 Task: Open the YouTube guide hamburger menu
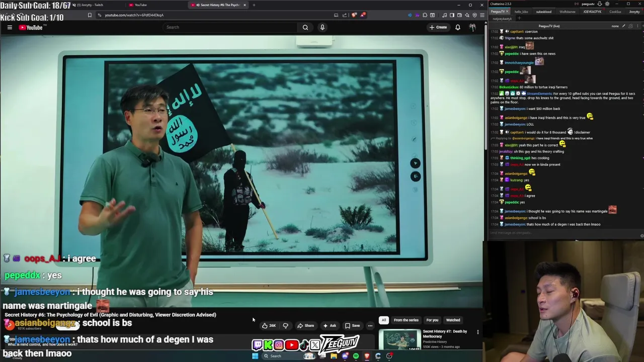(10, 27)
